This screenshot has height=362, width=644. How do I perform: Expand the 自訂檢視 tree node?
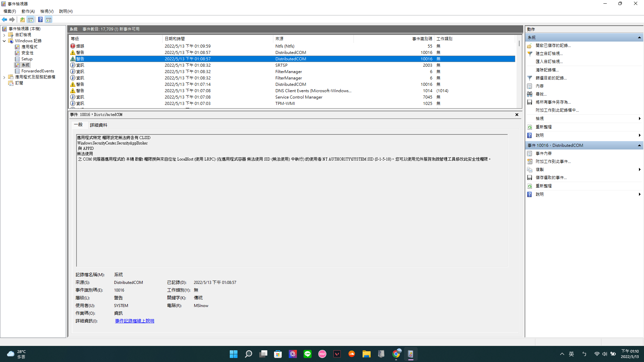(x=4, y=35)
